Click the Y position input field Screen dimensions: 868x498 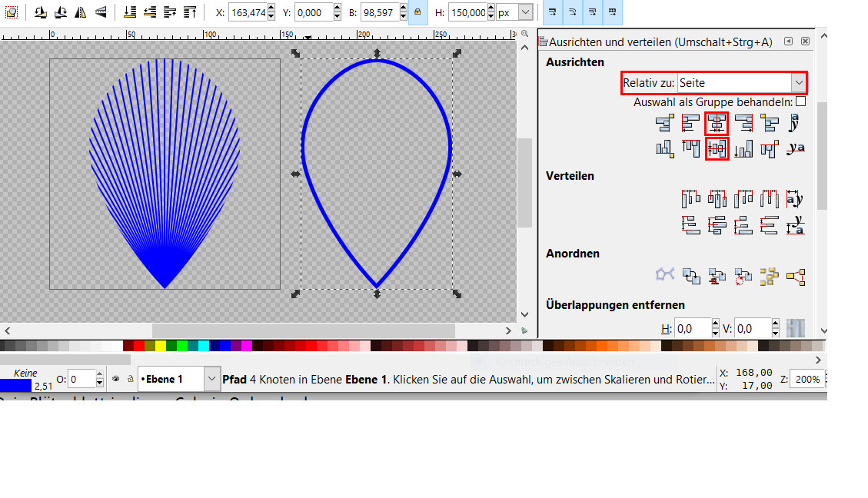point(314,12)
